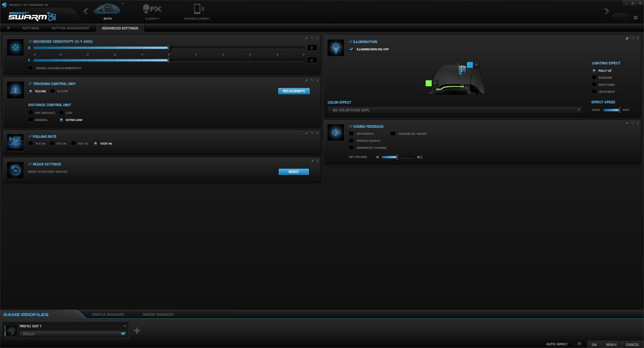644x348 pixels.
Task: Expand the Nyth device dropdown arrow
Action: [123, 4]
